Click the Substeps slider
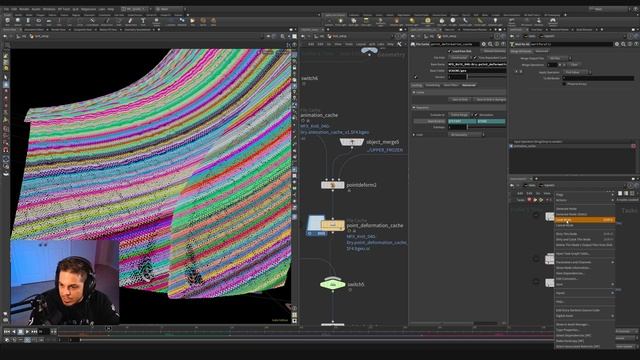 pyautogui.click(x=487, y=127)
